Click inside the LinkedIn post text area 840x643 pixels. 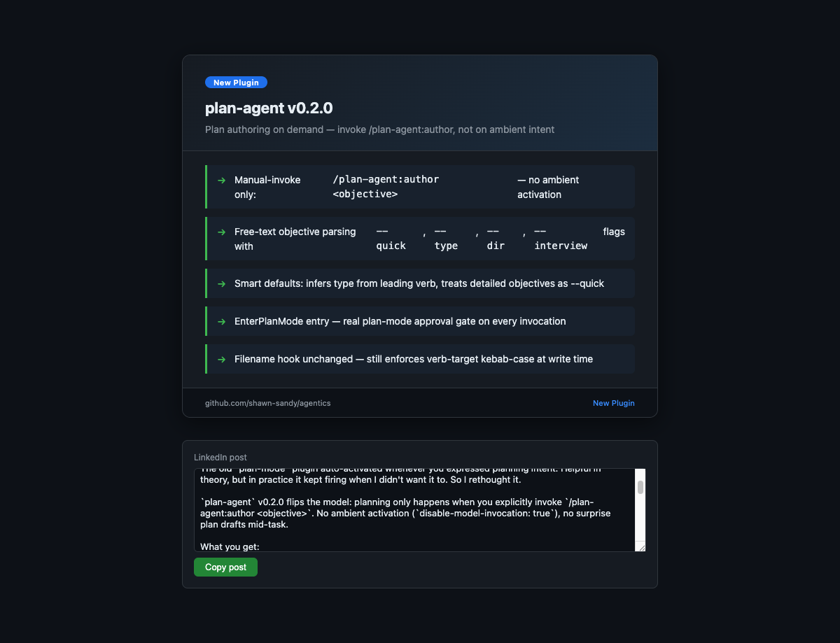point(414,510)
